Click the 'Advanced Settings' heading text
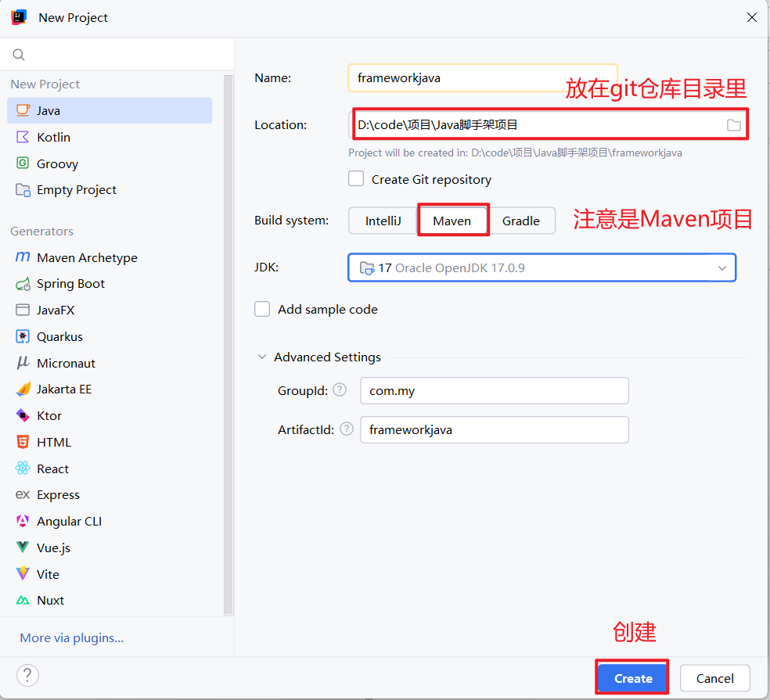Screen dimensions: 770x700 [x=327, y=357]
